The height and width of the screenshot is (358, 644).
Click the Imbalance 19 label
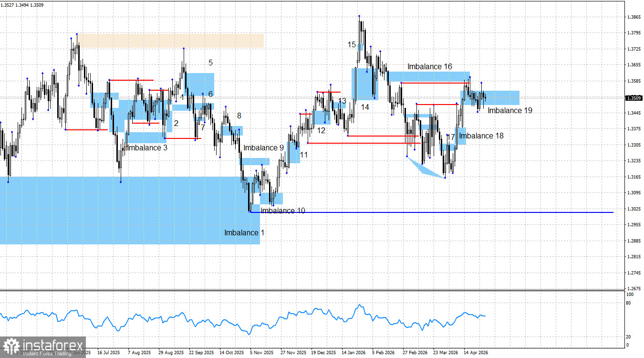[x=509, y=110]
